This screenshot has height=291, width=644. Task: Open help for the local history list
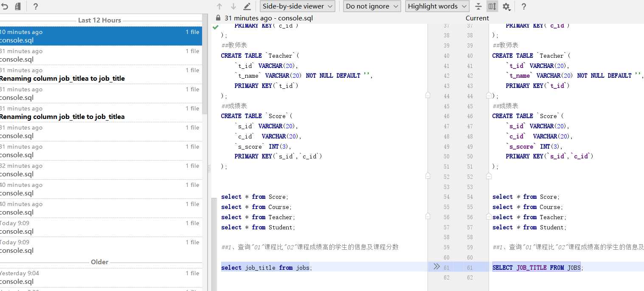point(36,6)
